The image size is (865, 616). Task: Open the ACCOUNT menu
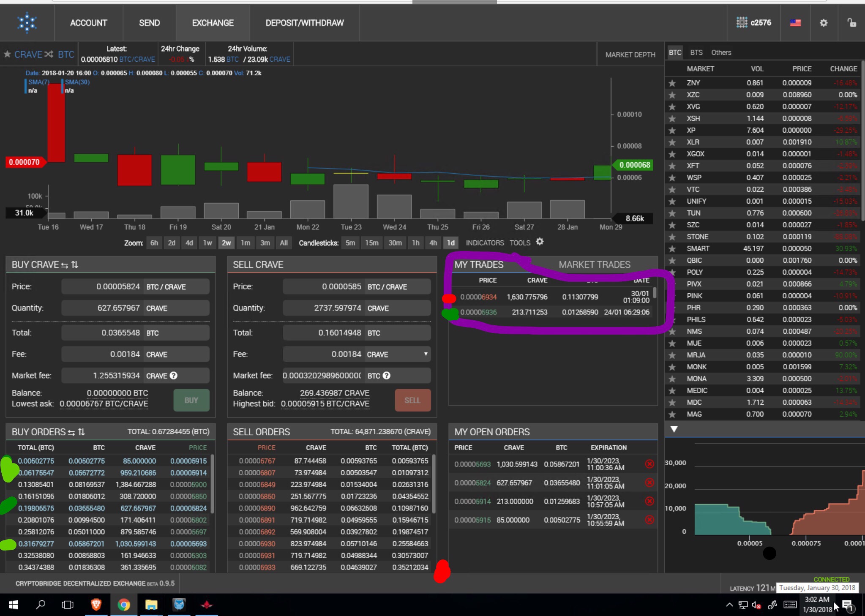89,23
